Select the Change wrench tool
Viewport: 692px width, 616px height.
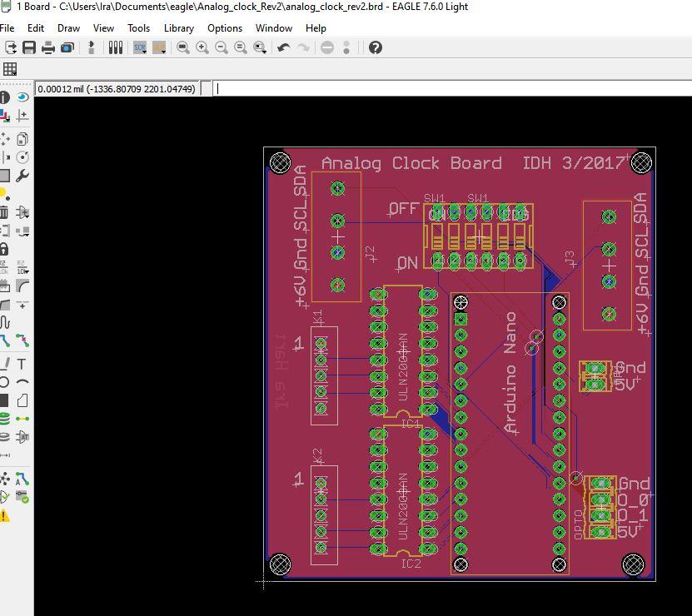click(22, 176)
